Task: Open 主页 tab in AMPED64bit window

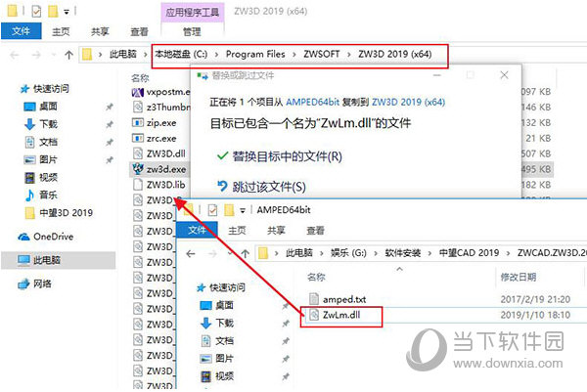Action: 237,231
